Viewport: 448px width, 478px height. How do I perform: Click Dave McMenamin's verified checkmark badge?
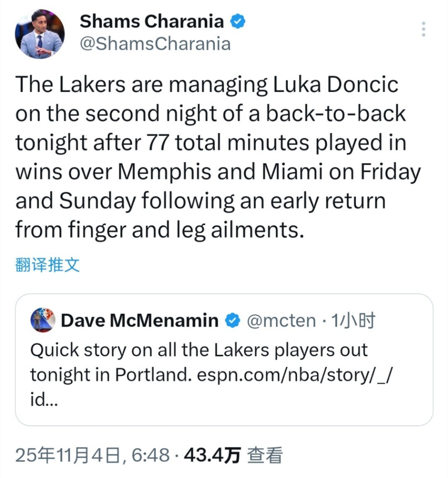(233, 320)
